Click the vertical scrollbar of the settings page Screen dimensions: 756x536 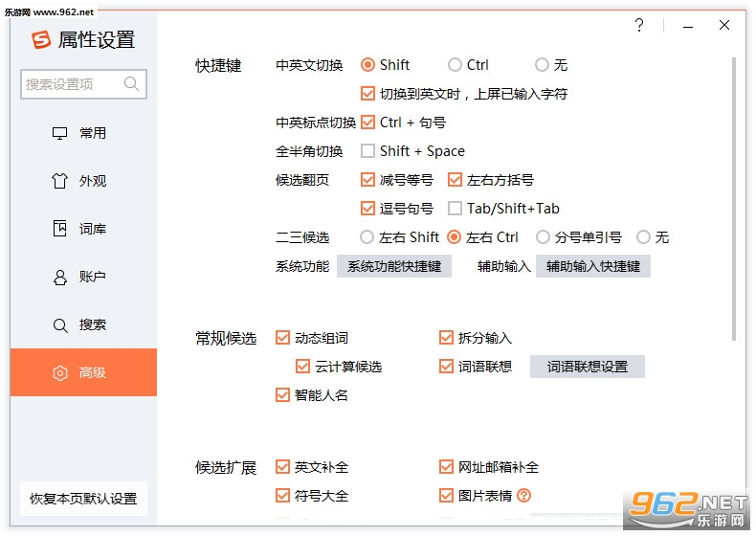734,199
